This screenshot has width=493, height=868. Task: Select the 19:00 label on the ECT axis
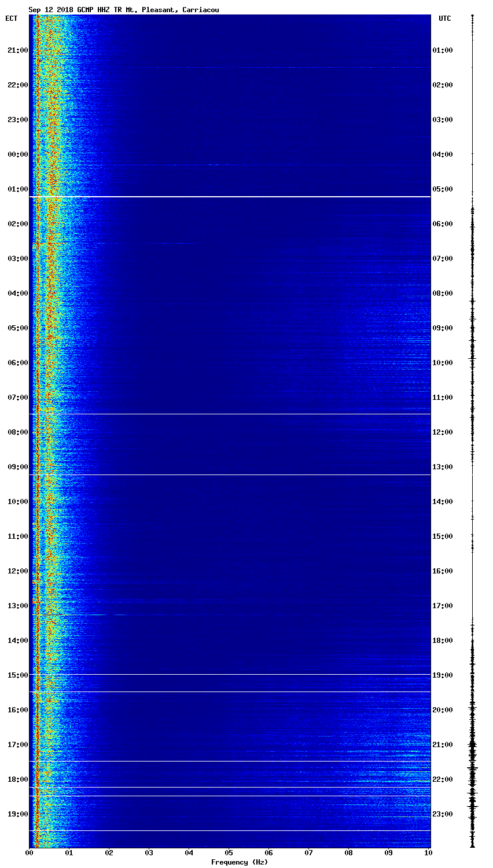(x=17, y=814)
